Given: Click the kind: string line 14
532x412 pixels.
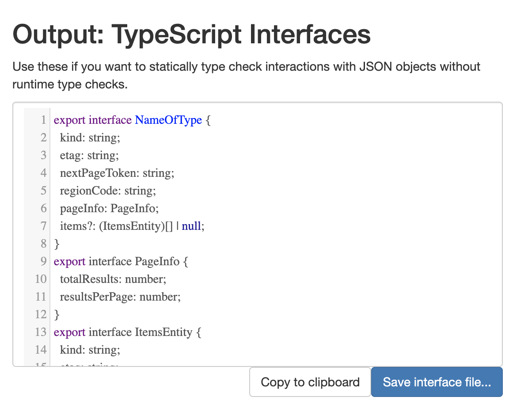Looking at the screenshot, I should (x=90, y=350).
